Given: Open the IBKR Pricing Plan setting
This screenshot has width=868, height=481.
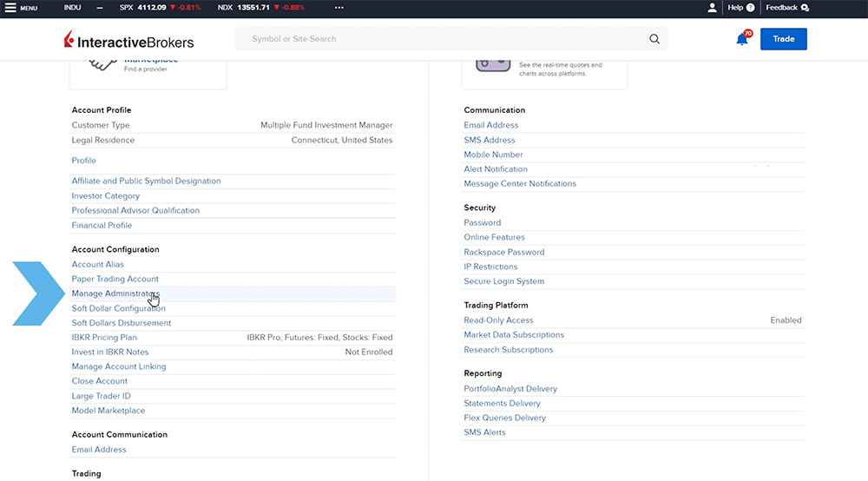Looking at the screenshot, I should [x=104, y=338].
